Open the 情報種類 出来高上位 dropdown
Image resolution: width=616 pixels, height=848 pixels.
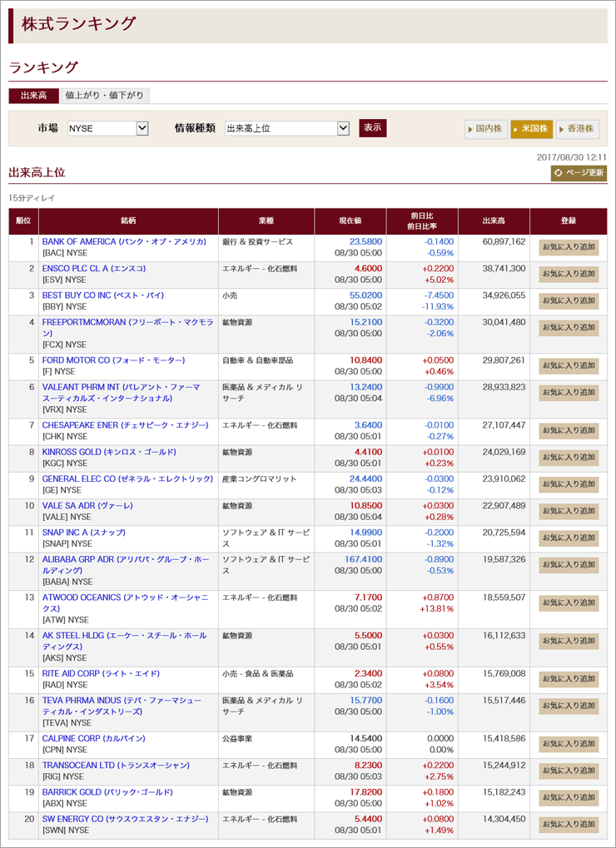pos(287,128)
